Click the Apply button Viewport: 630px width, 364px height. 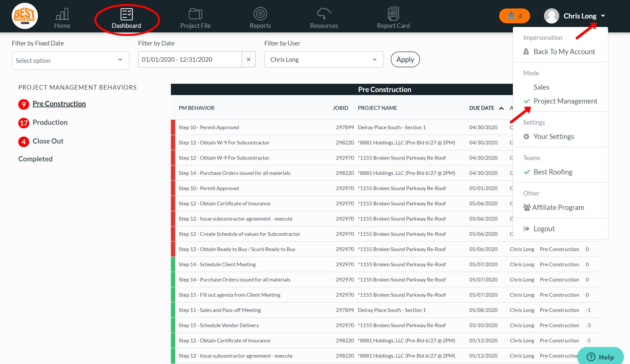pyautogui.click(x=405, y=59)
